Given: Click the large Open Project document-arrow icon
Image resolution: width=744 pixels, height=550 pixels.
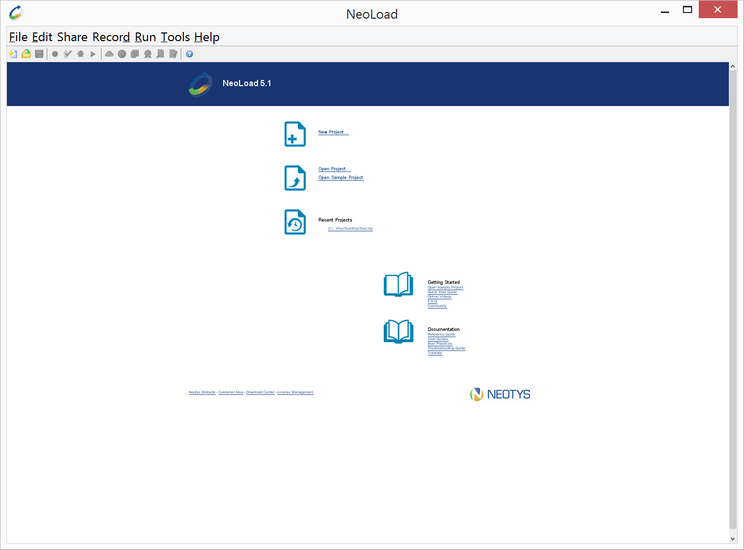Looking at the screenshot, I should (x=295, y=178).
